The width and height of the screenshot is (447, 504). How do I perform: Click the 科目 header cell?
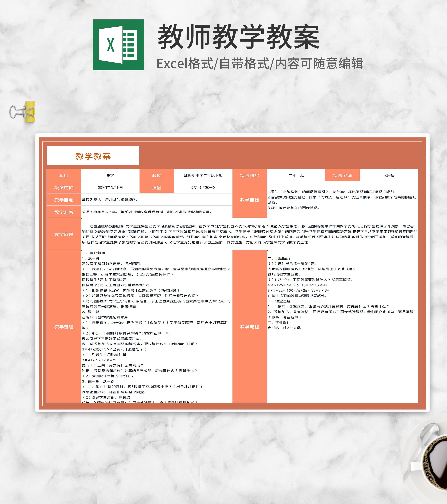point(64,175)
